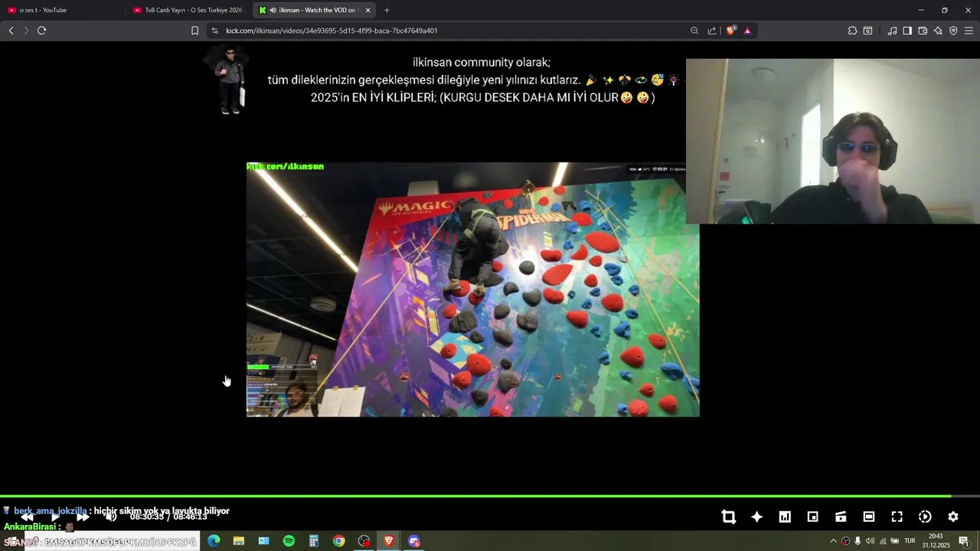
Task: Open Leo AI sparkle icon in toolbar
Action: (x=938, y=31)
